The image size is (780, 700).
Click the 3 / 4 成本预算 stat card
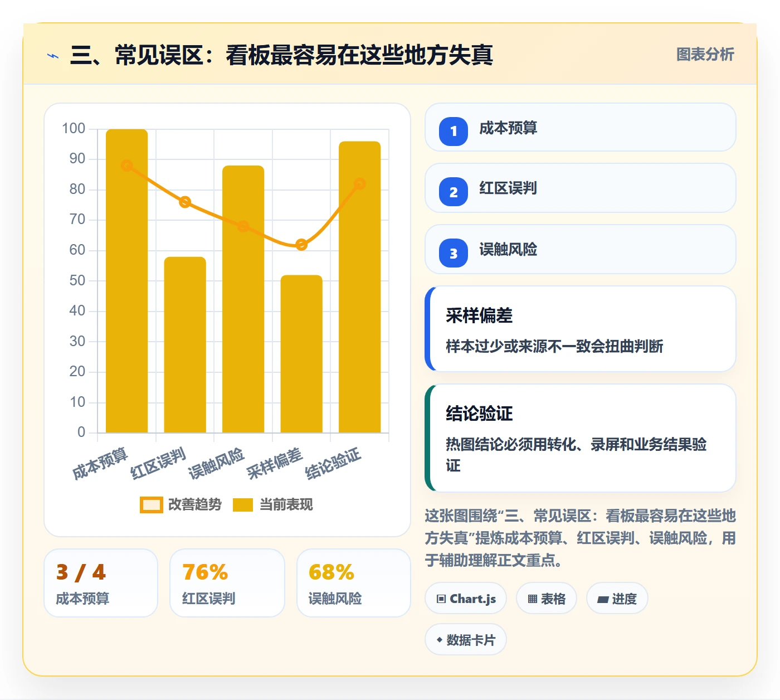coord(101,583)
